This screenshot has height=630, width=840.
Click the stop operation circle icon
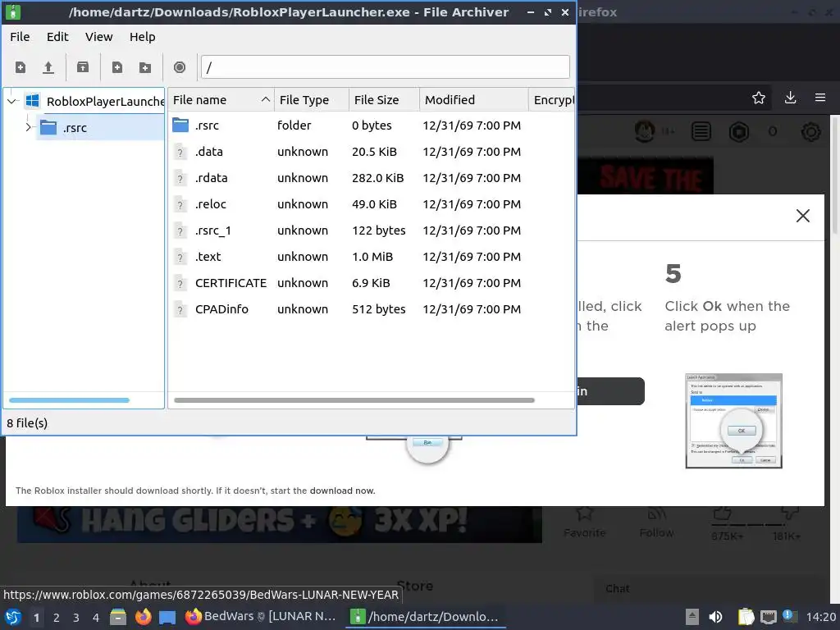[x=180, y=67]
